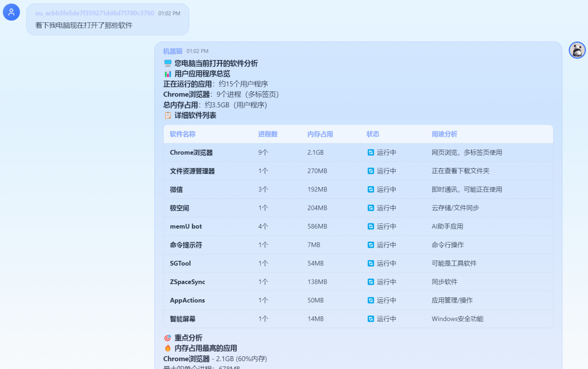The height and width of the screenshot is (369, 588).
Task: Select the ZSpaceSync name cell
Action: (187, 282)
